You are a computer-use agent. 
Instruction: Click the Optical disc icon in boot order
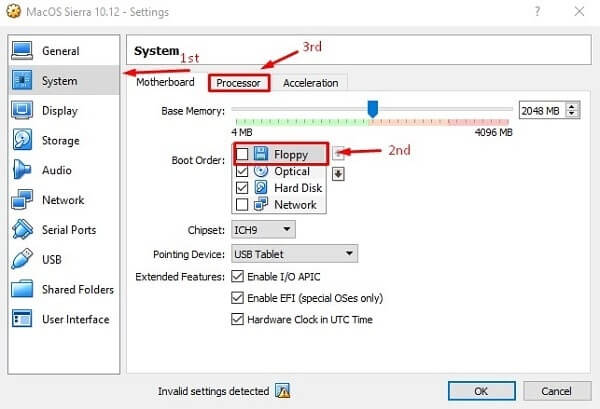(x=261, y=171)
